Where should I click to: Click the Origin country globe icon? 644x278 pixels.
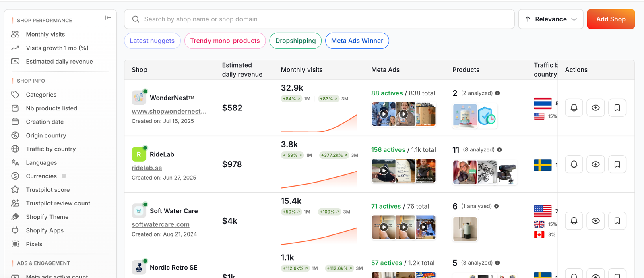[x=15, y=135]
